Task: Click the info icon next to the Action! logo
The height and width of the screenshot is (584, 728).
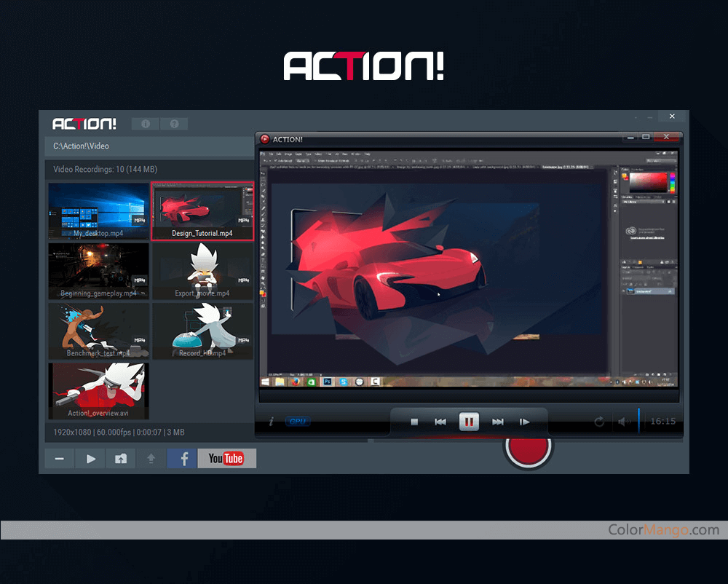Action: point(144,124)
